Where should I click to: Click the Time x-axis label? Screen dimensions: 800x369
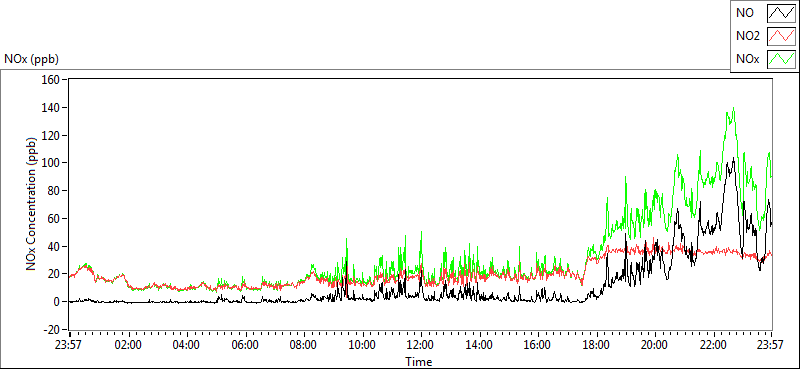(419, 362)
